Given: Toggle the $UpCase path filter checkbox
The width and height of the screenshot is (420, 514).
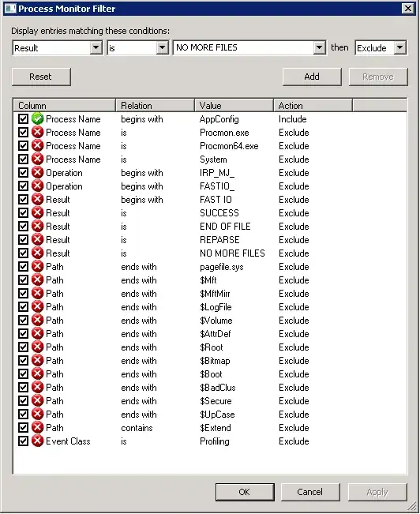Looking at the screenshot, I should pyautogui.click(x=23, y=415).
